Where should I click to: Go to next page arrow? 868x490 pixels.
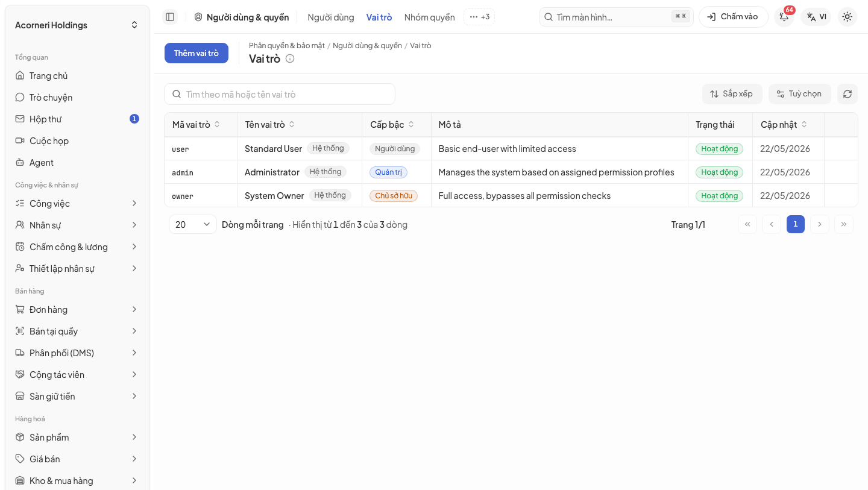(819, 224)
